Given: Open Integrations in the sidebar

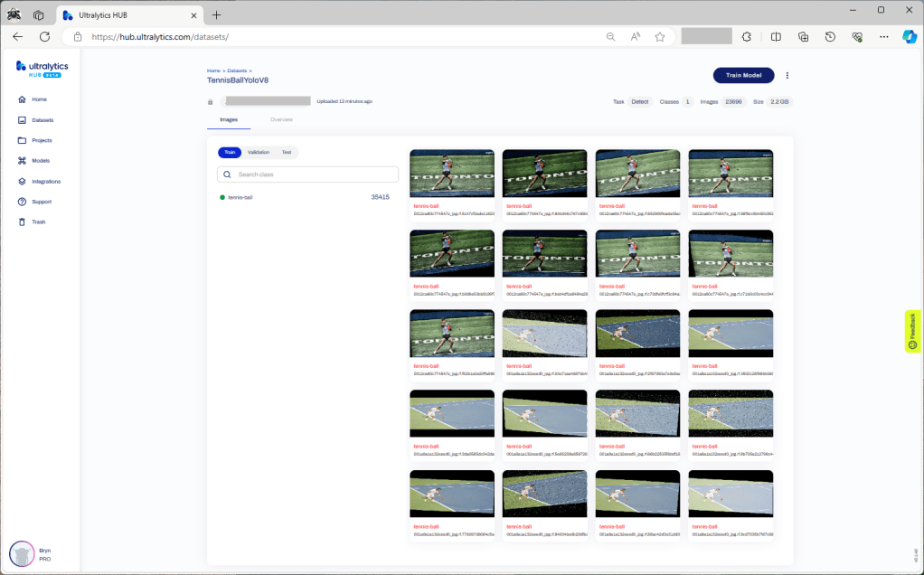Looking at the screenshot, I should coord(45,181).
